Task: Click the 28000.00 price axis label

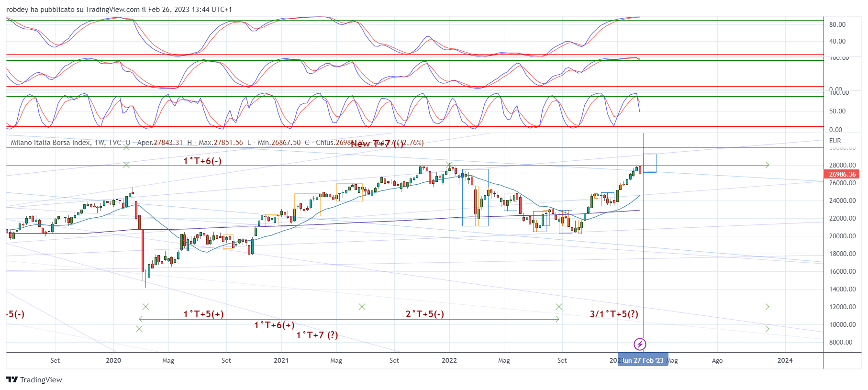Action: (x=842, y=165)
